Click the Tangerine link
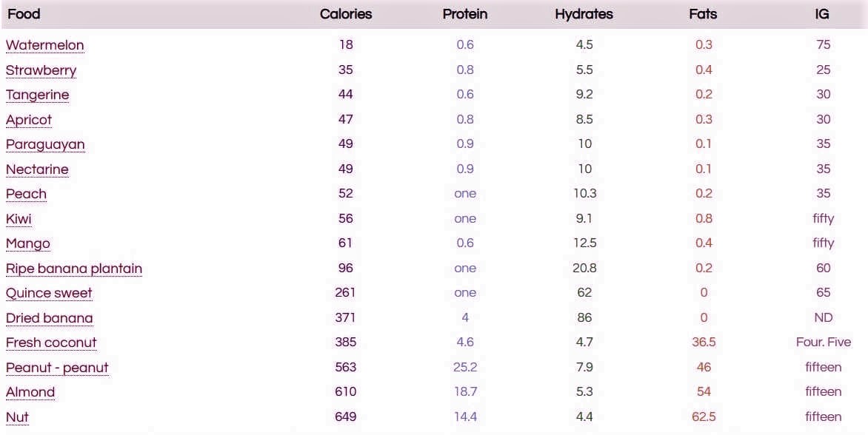Viewport: 868px width, 435px height. pyautogui.click(x=38, y=95)
